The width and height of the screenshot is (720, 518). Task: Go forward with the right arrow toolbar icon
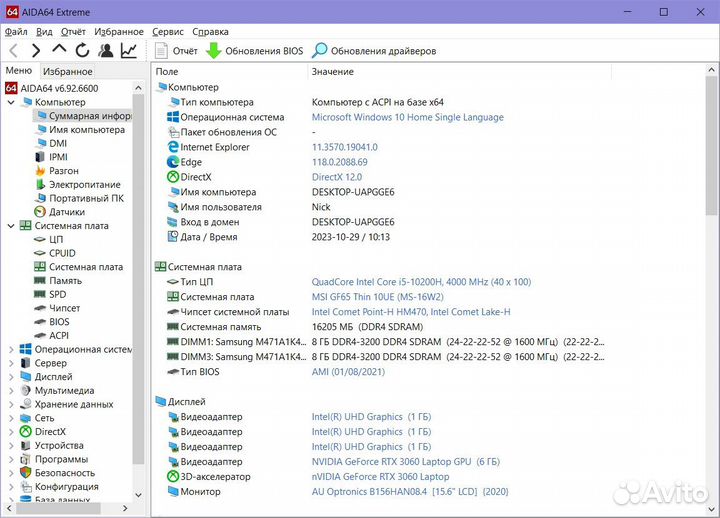[x=36, y=51]
